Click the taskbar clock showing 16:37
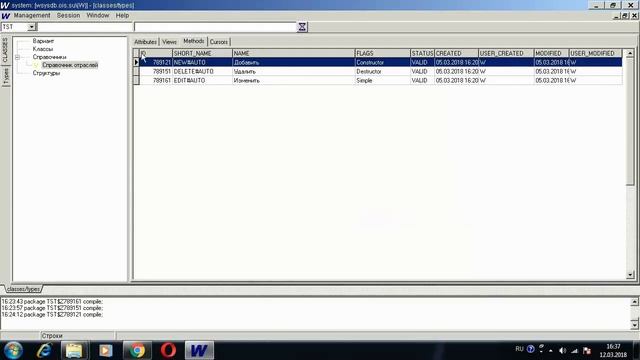 (613, 347)
